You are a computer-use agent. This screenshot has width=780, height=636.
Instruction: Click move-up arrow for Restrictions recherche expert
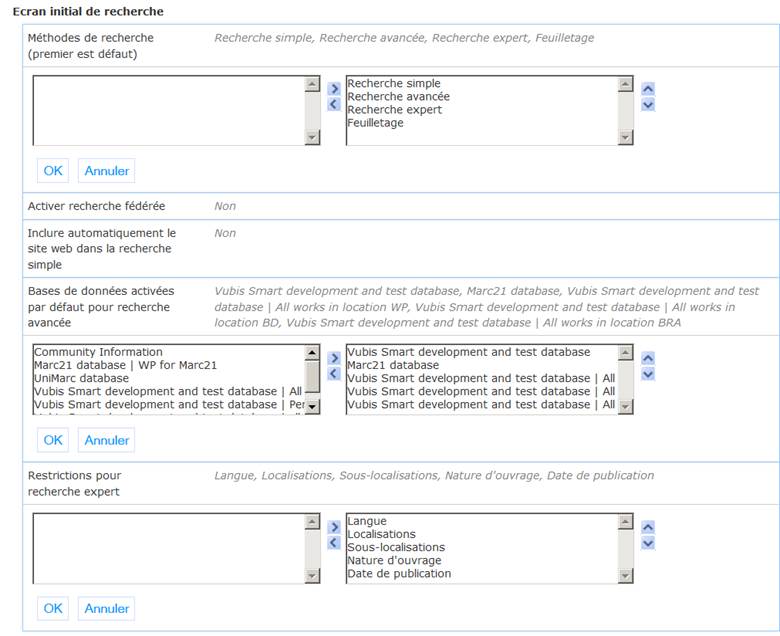[x=648, y=527]
